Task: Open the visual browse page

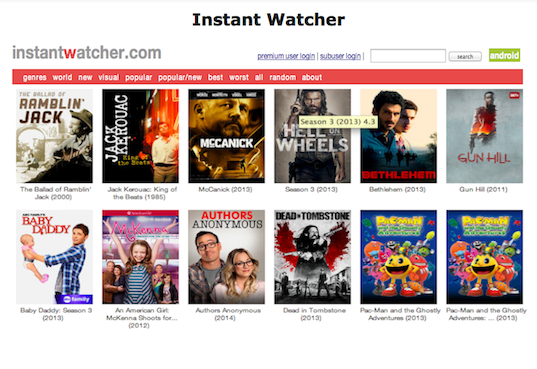Action: point(109,77)
